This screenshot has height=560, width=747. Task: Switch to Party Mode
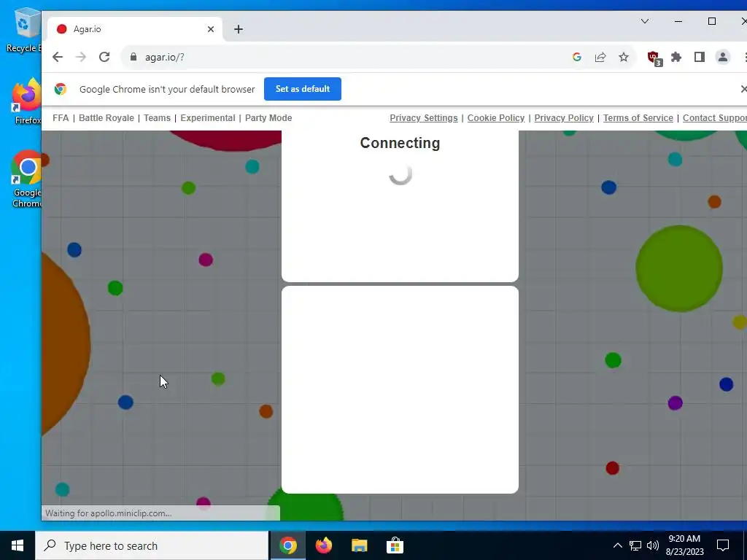[x=268, y=118]
